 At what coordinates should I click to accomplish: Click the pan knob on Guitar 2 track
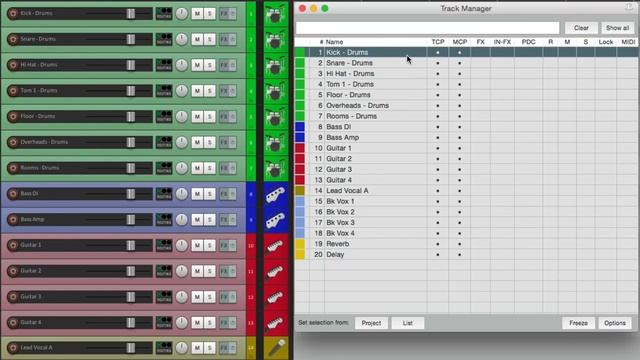click(182, 271)
